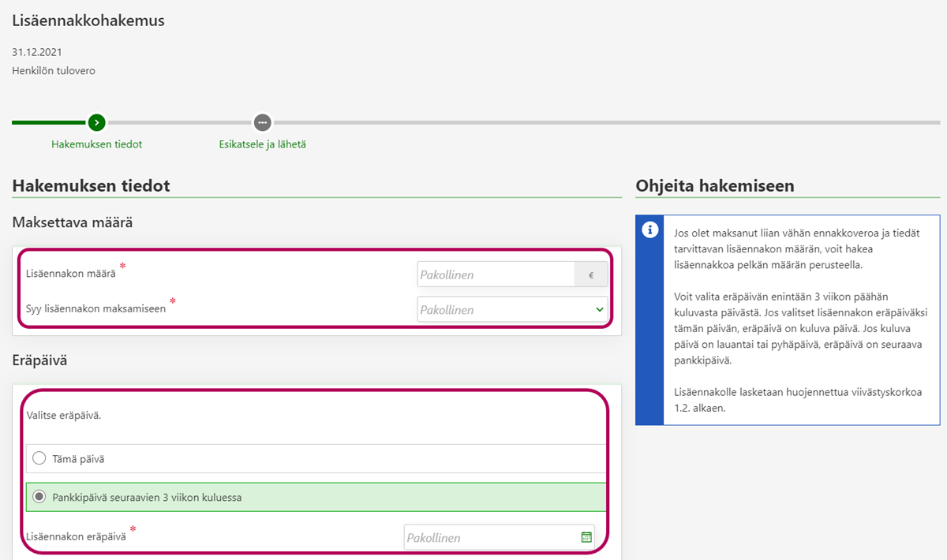The width and height of the screenshot is (947, 560).
Task: Focus the Lisäennakon määrä amount field
Action: pos(496,274)
